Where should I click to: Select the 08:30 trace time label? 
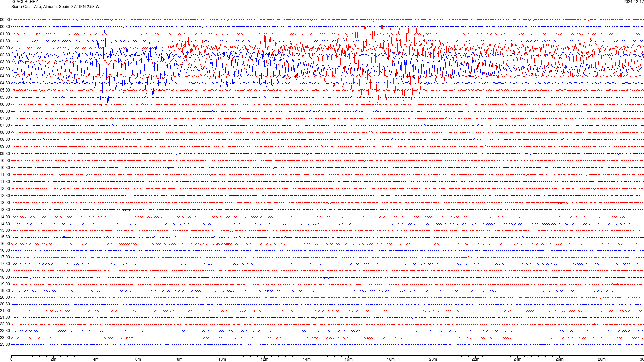click(5, 139)
